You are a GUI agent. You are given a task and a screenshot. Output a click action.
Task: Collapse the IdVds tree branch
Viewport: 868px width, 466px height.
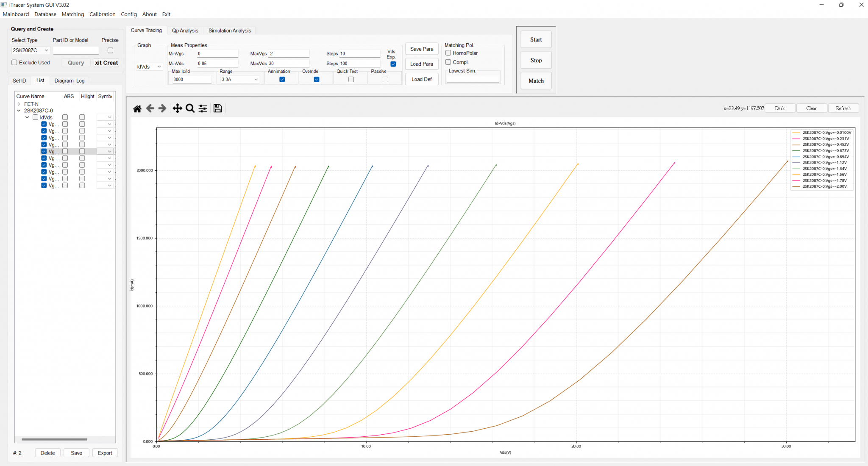click(x=28, y=117)
